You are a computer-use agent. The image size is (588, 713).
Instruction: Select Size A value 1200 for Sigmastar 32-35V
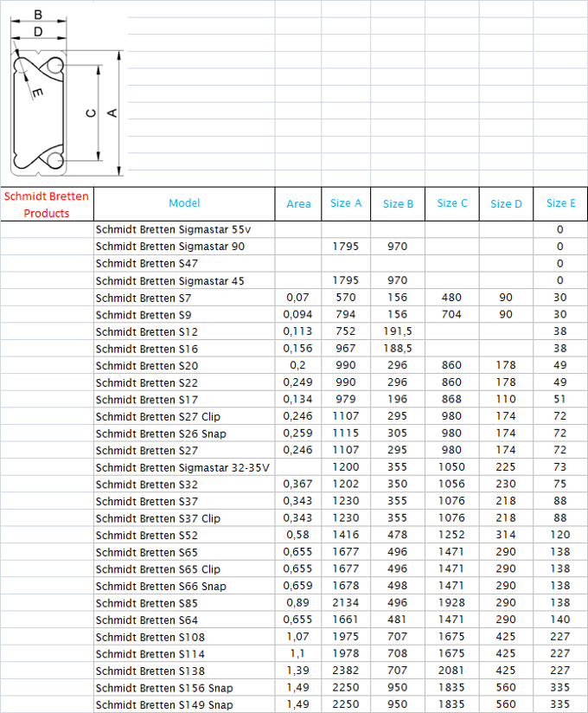click(346, 467)
